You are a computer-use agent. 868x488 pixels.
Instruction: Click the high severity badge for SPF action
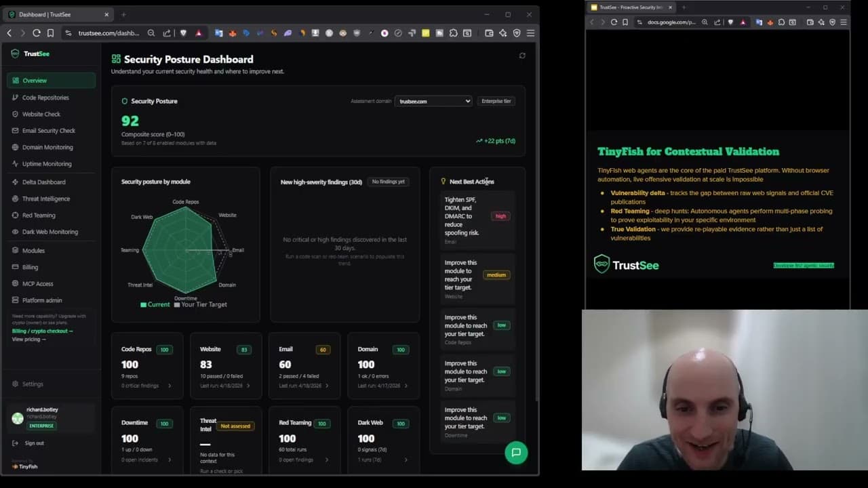pyautogui.click(x=500, y=216)
